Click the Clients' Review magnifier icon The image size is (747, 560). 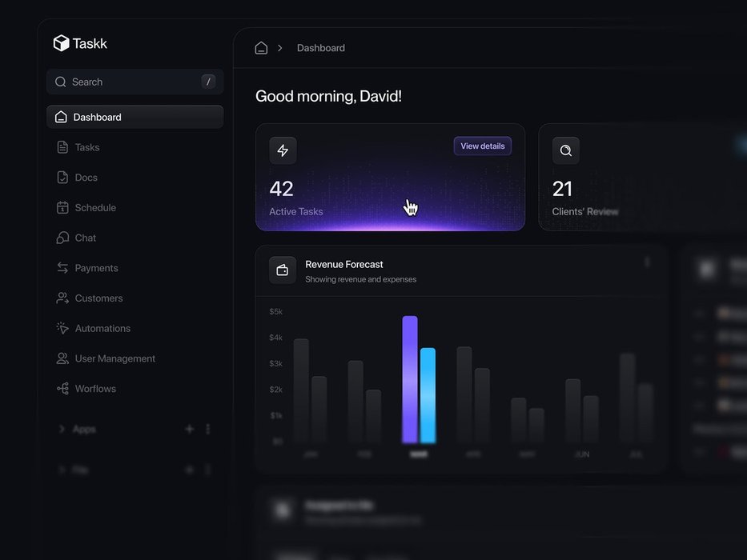pyautogui.click(x=565, y=150)
